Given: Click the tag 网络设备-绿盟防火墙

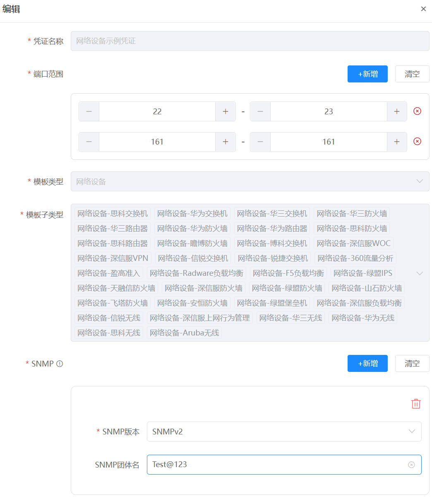Looking at the screenshot, I should tap(287, 288).
